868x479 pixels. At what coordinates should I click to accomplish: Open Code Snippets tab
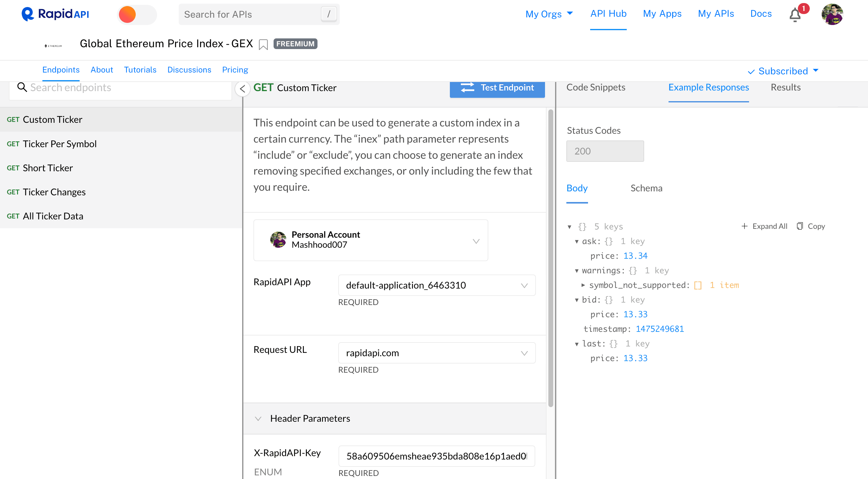point(596,87)
